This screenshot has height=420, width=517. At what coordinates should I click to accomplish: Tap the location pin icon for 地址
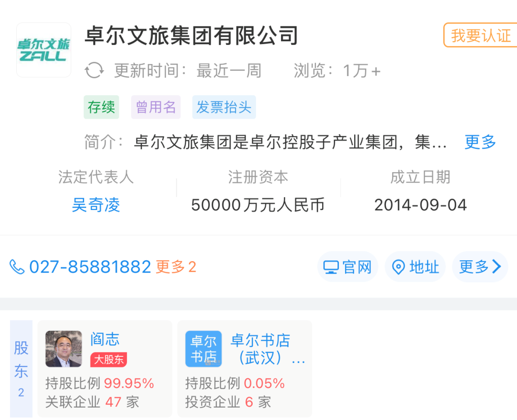pyautogui.click(x=398, y=267)
